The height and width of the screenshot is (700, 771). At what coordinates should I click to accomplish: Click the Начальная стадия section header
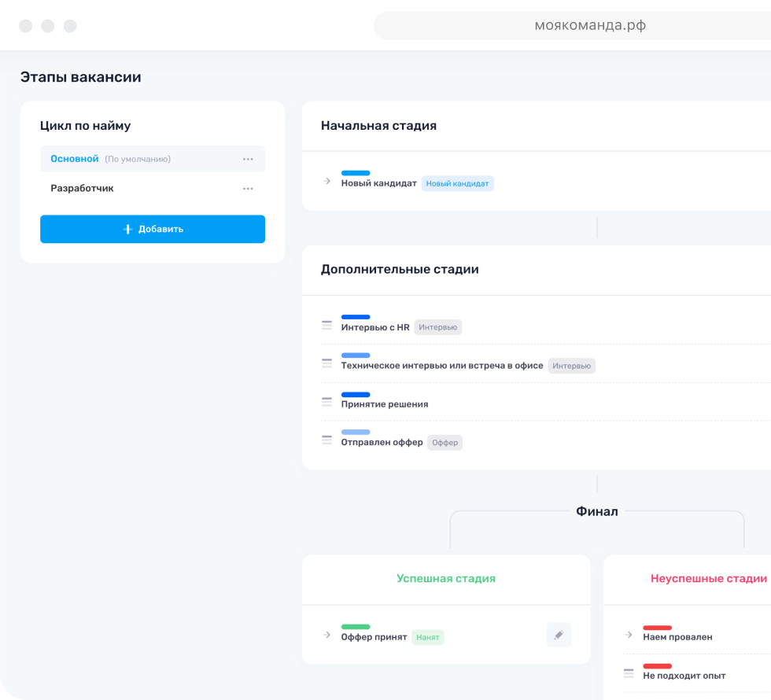378,126
